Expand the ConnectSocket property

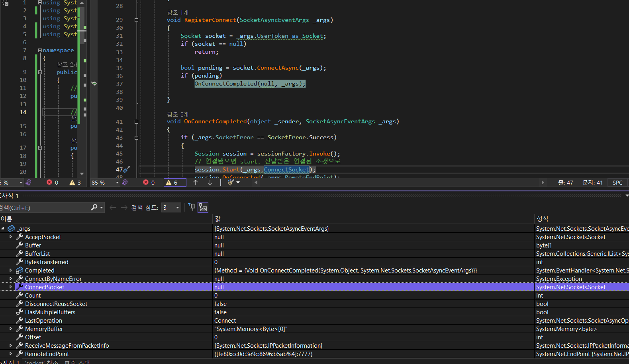11,287
